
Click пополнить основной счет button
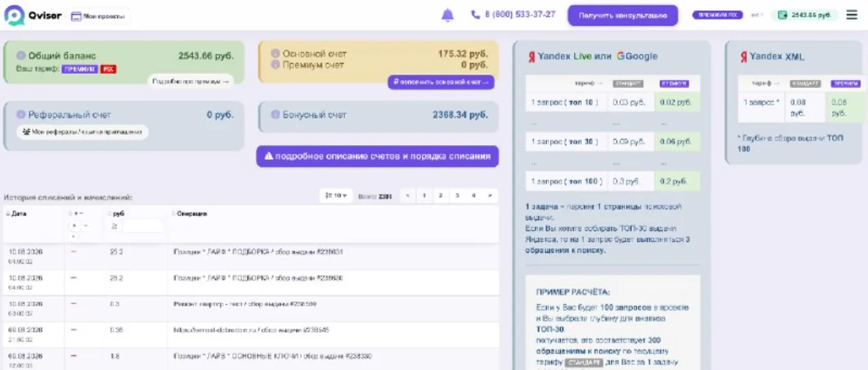point(441,82)
